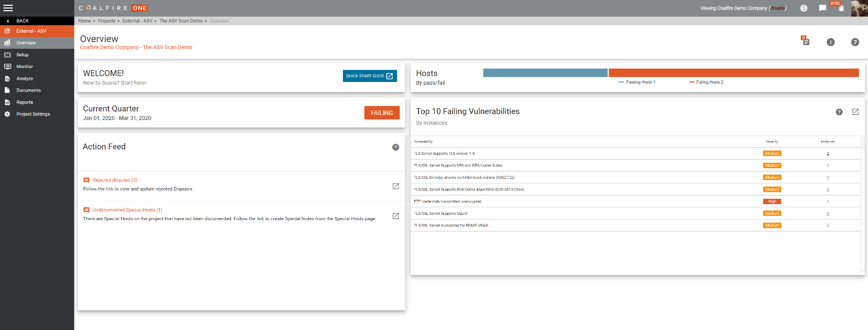Click the BACK arrow in the sidebar
The width and height of the screenshot is (868, 330).
8,21
